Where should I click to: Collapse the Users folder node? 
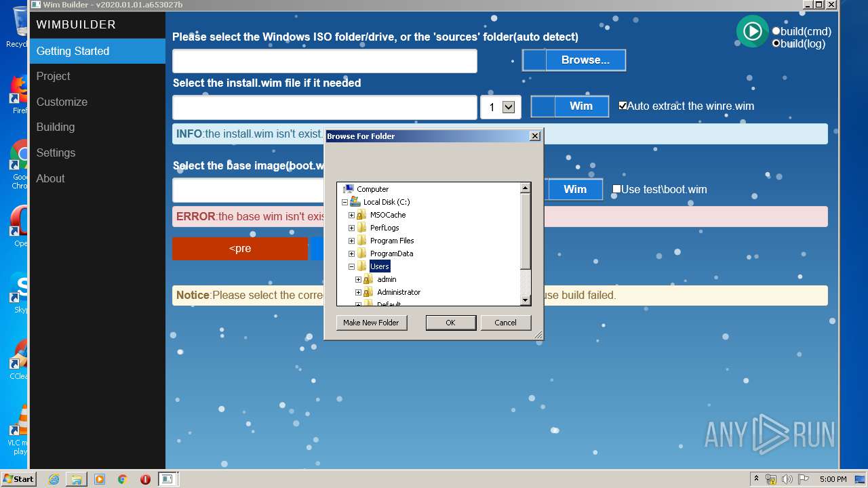(351, 266)
